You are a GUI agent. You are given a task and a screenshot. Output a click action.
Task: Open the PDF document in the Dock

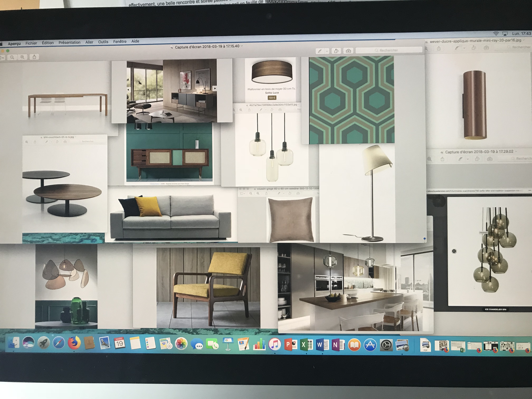point(425,345)
